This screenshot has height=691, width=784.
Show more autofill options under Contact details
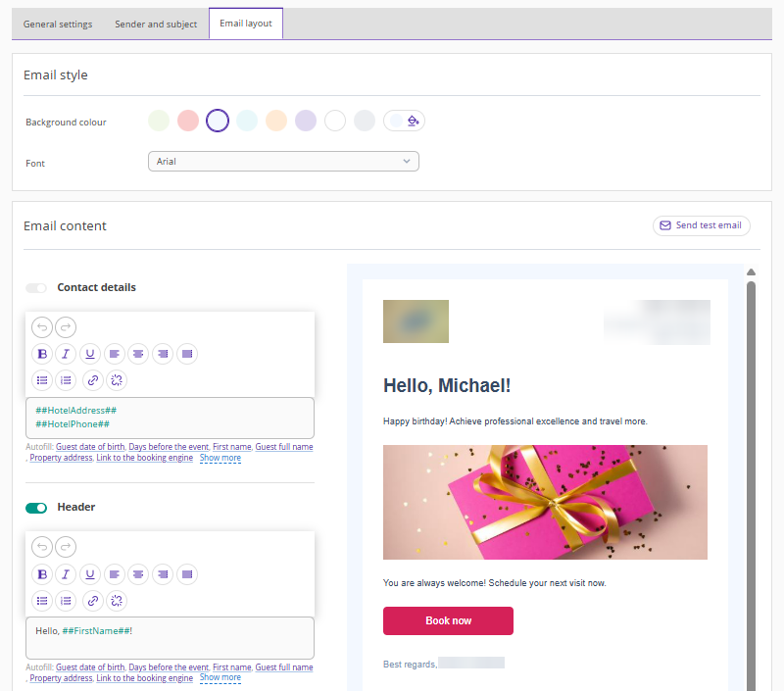tap(220, 458)
